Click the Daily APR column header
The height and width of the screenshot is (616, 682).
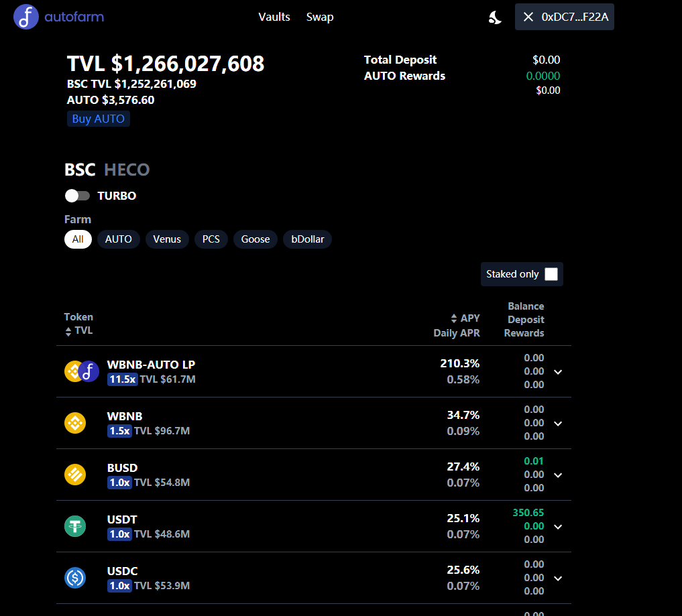coord(456,333)
